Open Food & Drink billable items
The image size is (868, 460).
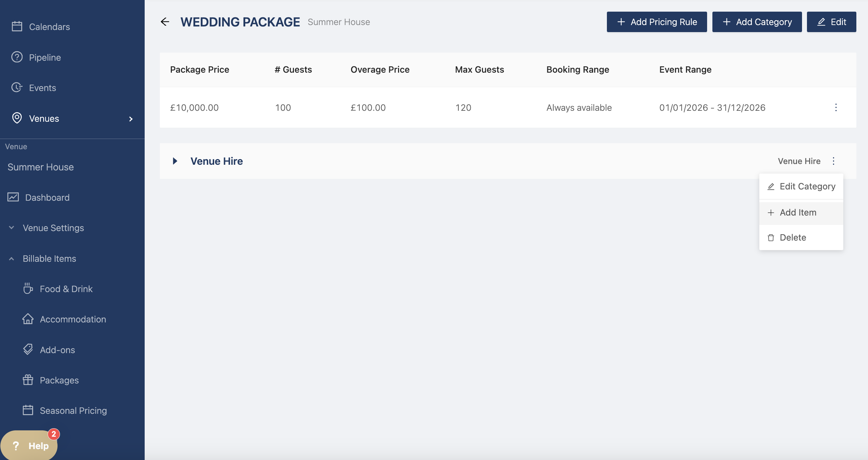click(66, 289)
